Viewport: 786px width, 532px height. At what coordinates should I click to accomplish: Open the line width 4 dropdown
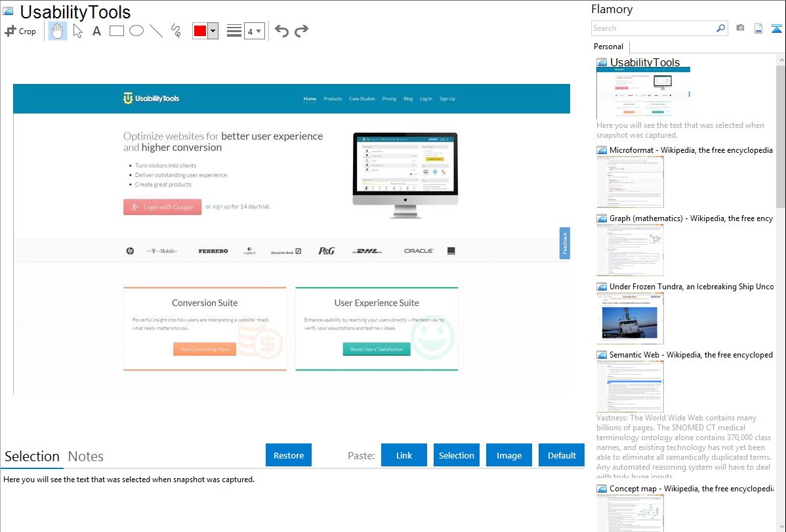click(254, 31)
